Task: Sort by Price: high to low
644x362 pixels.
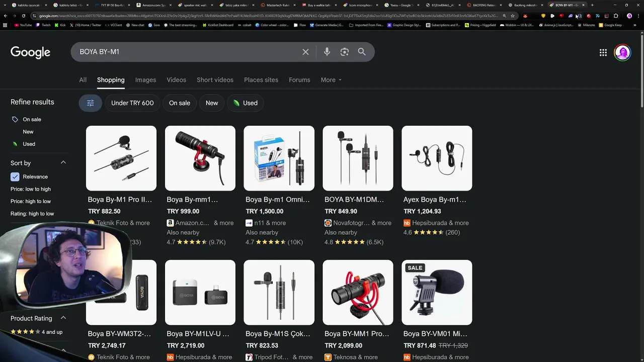Action: click(x=31, y=201)
